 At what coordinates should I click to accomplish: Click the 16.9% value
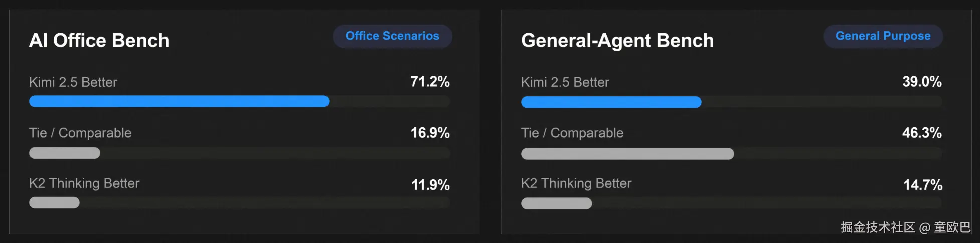(430, 133)
